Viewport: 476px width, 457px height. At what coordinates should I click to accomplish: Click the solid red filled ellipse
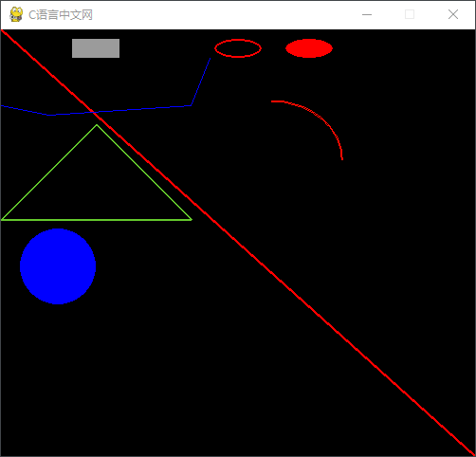(x=309, y=48)
